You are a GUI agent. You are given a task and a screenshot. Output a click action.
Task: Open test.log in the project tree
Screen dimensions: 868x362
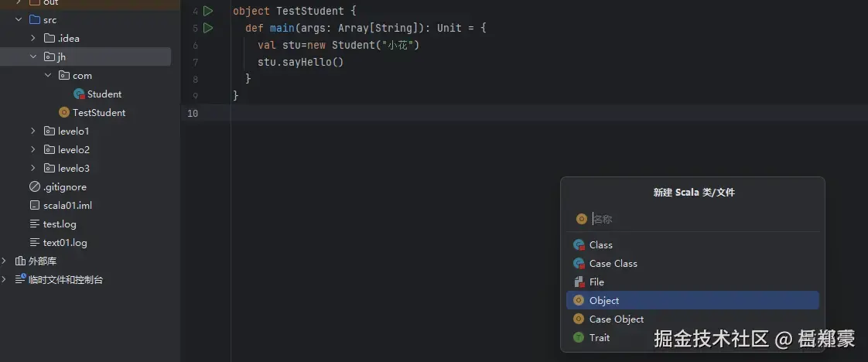click(59, 224)
